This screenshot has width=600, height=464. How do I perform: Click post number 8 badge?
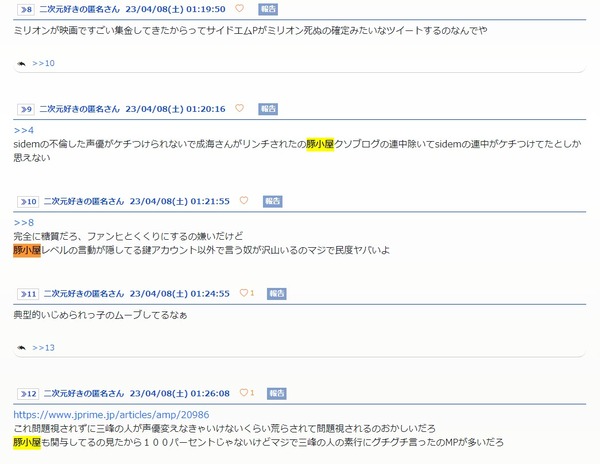26,10
